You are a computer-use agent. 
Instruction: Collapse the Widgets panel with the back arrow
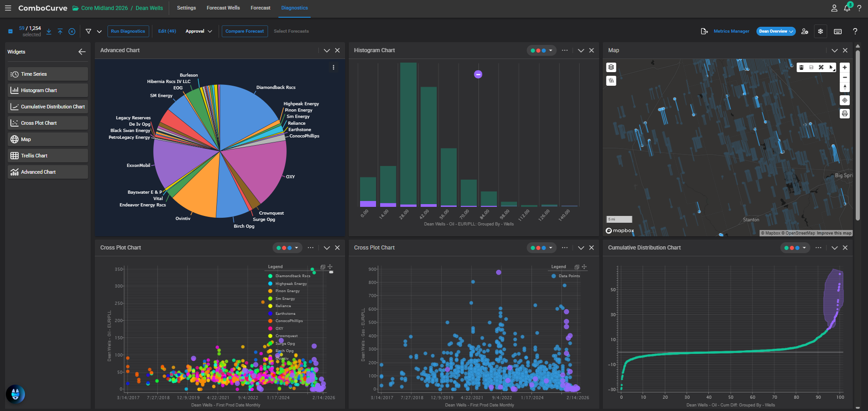tap(82, 52)
